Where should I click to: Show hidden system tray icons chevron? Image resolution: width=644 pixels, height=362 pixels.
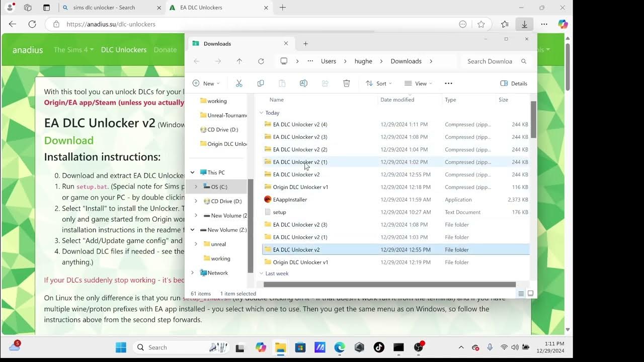coord(461,347)
